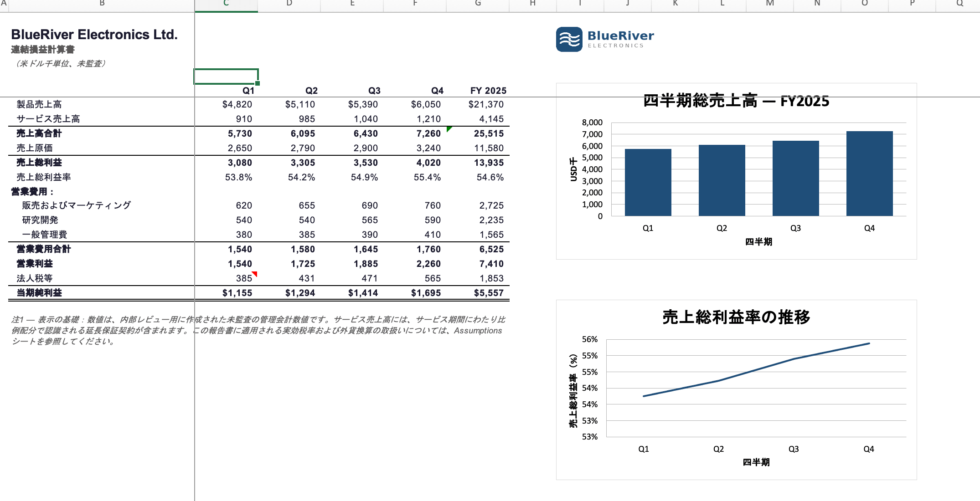Click the subtitle 連結損益計算書
This screenshot has height=501, width=980.
pos(43,49)
